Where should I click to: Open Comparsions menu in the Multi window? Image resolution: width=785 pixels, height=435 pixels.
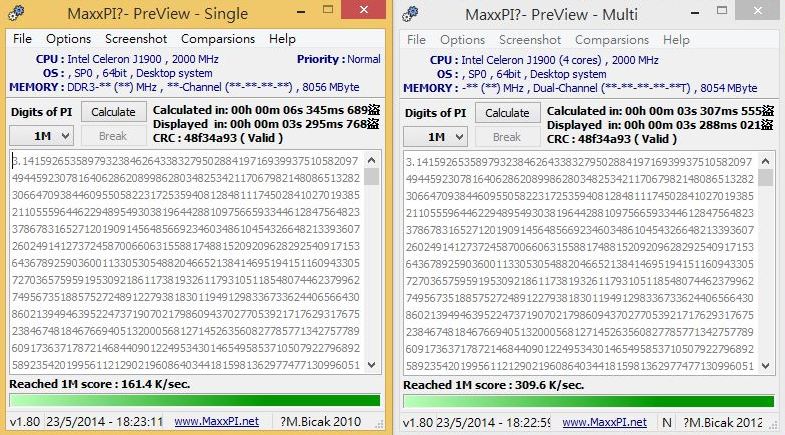tap(612, 40)
